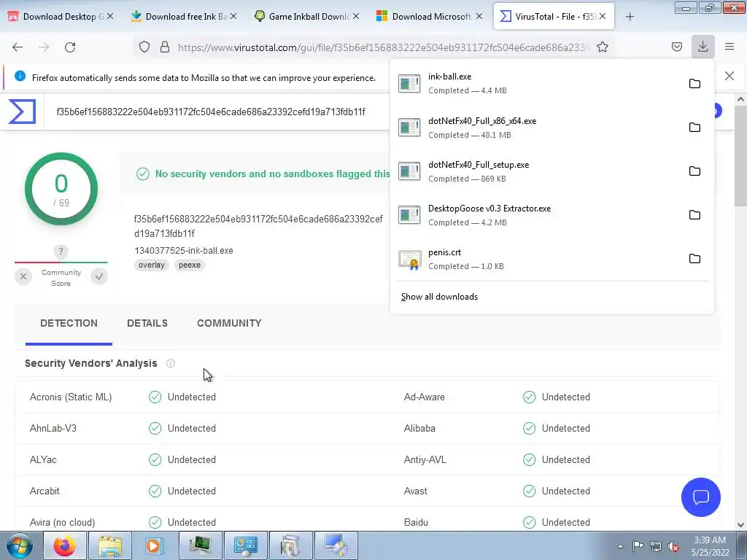This screenshot has height=560, width=747.
Task: Open Windows Explorer from taskbar
Action: pyautogui.click(x=109, y=545)
